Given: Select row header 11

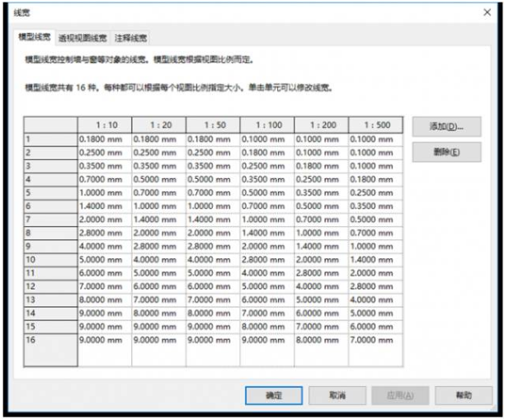Looking at the screenshot, I should (50, 273).
